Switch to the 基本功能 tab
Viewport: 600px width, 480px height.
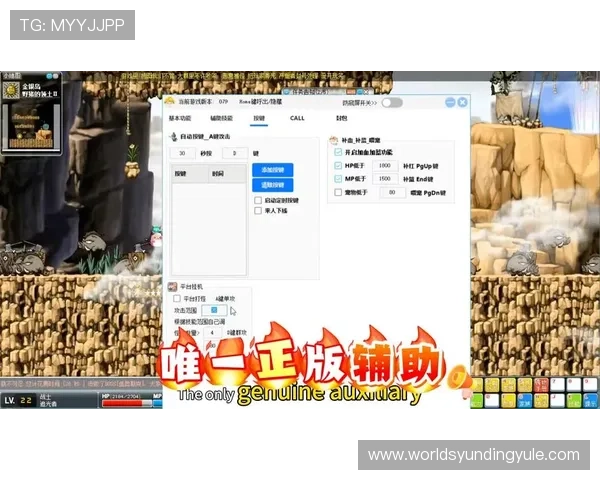coord(180,118)
